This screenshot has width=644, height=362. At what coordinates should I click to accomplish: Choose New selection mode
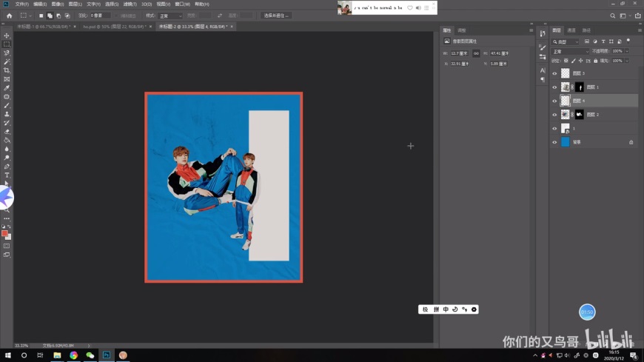point(41,16)
